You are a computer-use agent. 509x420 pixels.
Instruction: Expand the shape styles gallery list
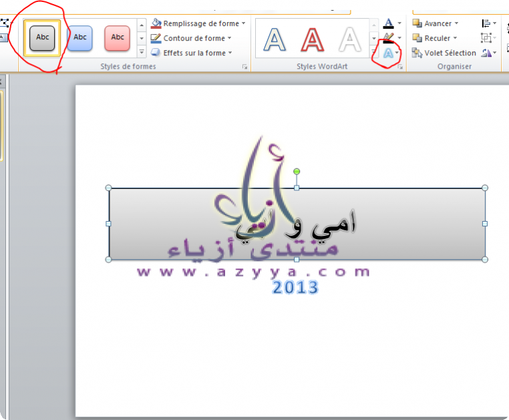click(142, 52)
